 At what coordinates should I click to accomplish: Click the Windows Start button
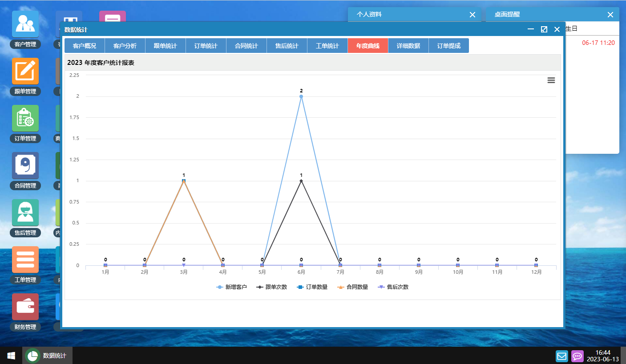tap(10, 355)
